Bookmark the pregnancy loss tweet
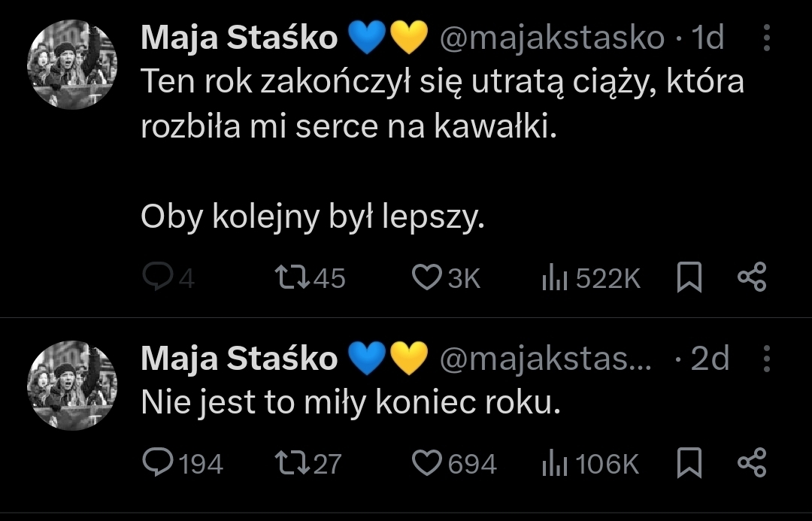This screenshot has width=812, height=521. [x=689, y=279]
